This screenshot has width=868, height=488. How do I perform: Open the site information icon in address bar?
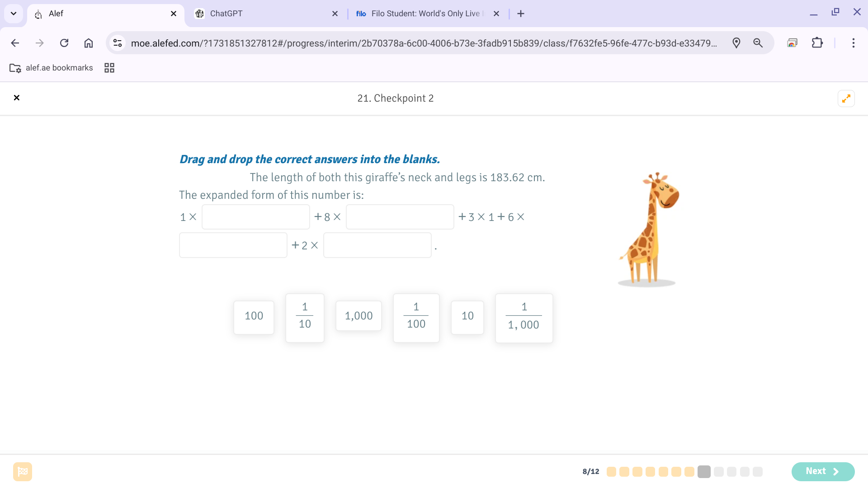118,43
